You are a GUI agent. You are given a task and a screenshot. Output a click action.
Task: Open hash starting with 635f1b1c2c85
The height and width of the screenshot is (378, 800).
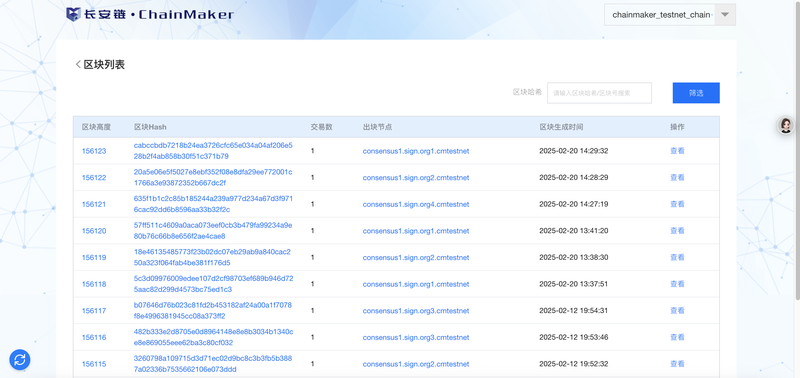213,204
